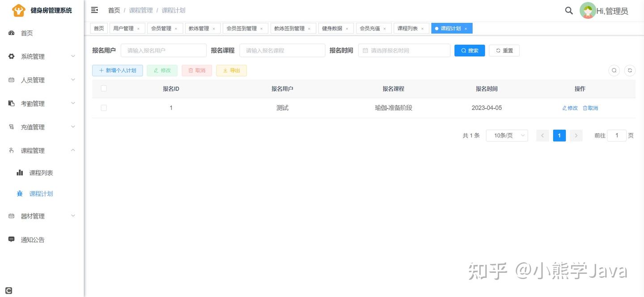Click the refresh icon above the table
644x297 pixels.
click(630, 70)
